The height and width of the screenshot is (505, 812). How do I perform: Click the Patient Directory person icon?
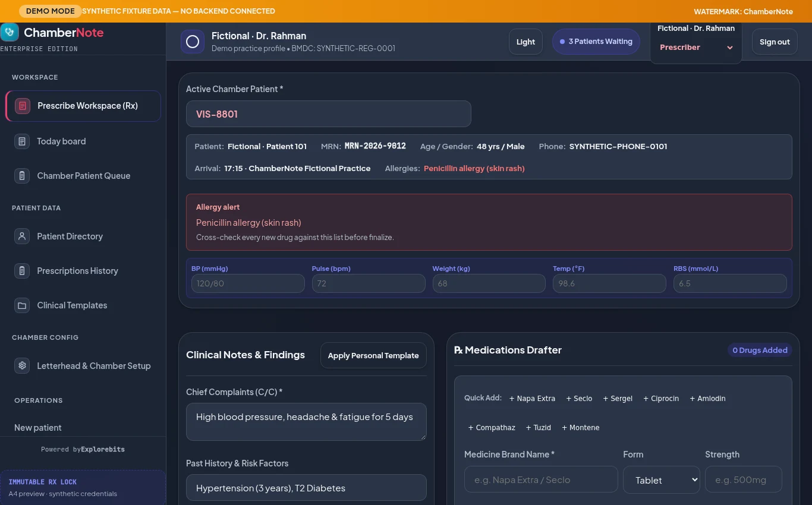pyautogui.click(x=22, y=236)
